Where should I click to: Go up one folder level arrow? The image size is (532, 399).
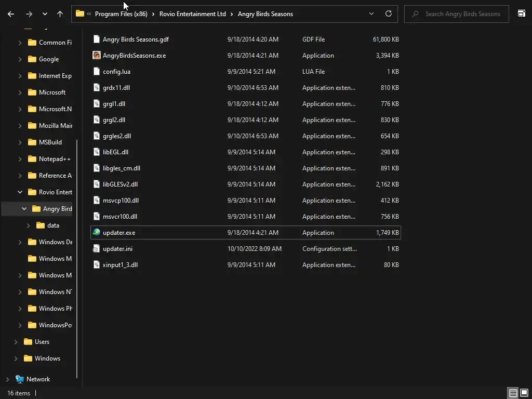60,14
